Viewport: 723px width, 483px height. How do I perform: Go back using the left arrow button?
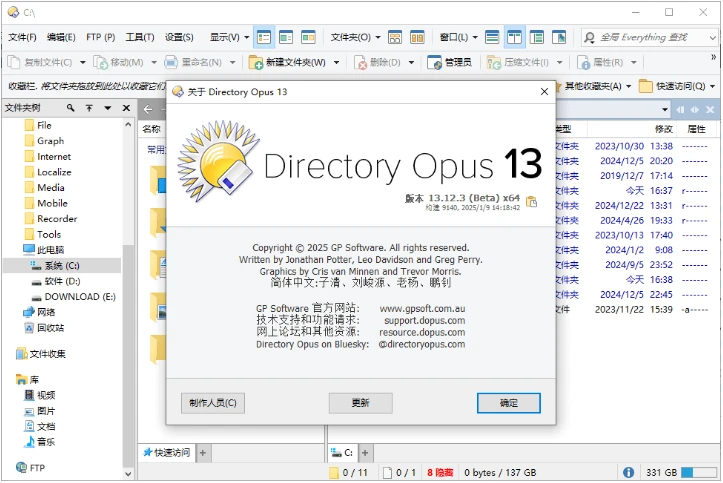pyautogui.click(x=148, y=109)
